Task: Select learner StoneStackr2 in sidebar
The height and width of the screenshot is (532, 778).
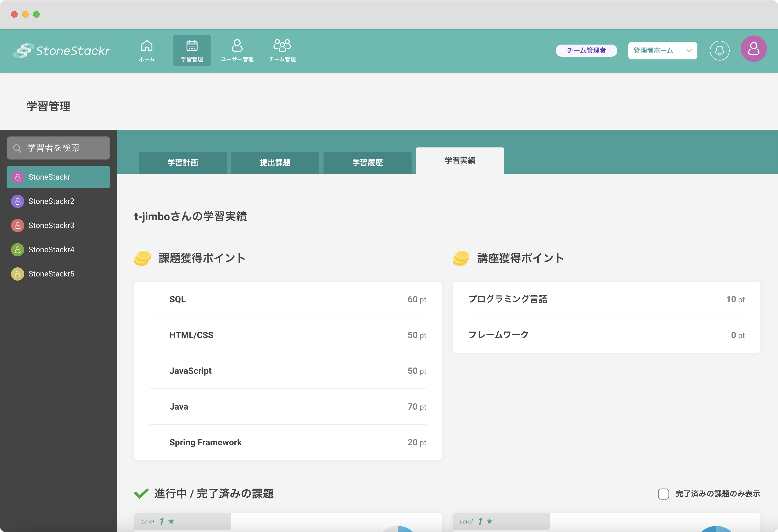Action: click(58, 201)
